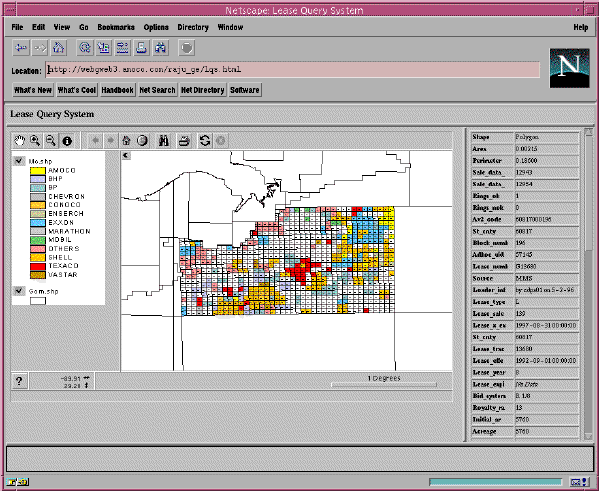
Task: Open the Help menu
Action: pyautogui.click(x=581, y=27)
